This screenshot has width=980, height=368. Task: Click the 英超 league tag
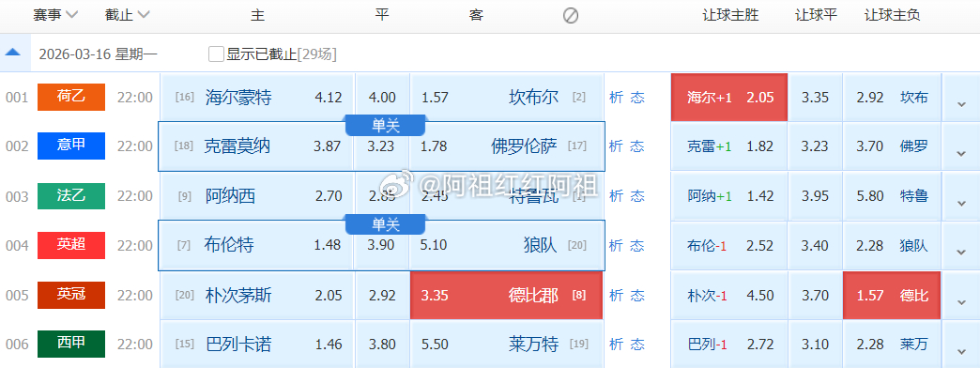71,245
